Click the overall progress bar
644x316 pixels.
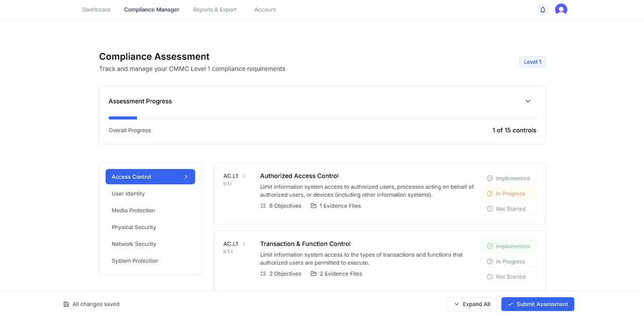pyautogui.click(x=322, y=118)
